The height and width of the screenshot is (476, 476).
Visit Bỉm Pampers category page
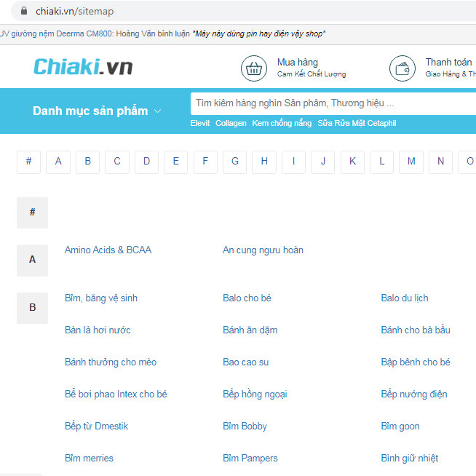click(250, 458)
